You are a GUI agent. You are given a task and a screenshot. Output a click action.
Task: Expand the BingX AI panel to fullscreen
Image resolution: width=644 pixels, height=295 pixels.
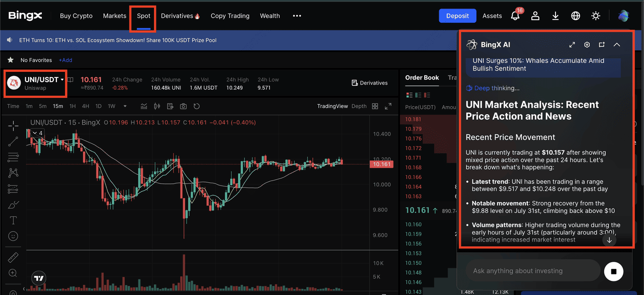[572, 45]
